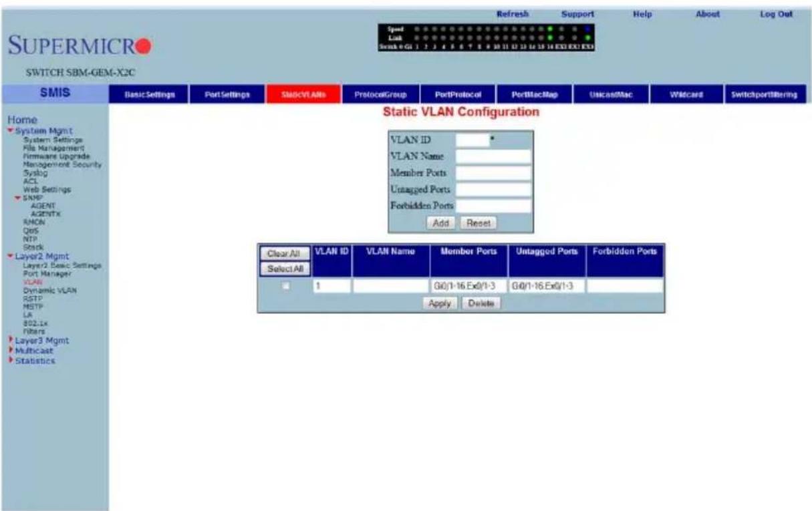The image size is (812, 511).
Task: Click the Apply button
Action: [x=439, y=303]
